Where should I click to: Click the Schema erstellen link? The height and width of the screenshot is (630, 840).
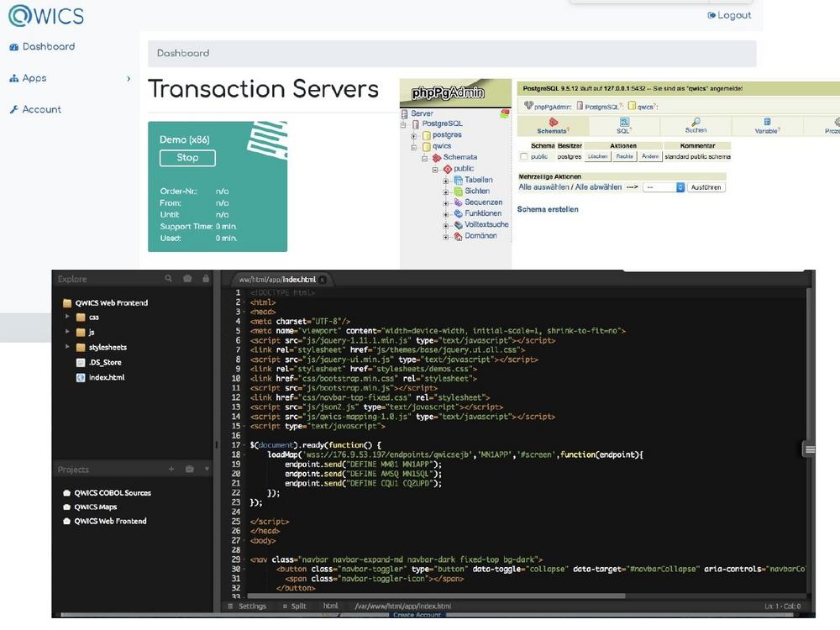point(548,209)
